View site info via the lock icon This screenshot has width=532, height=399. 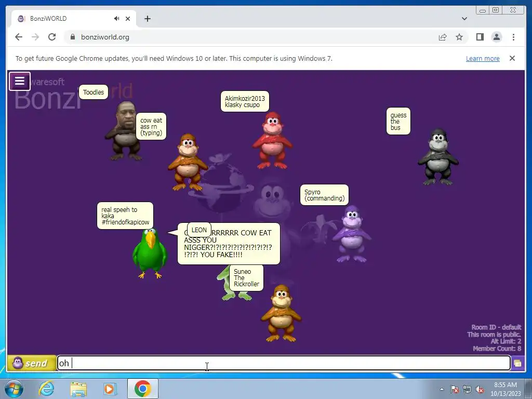pos(73,37)
